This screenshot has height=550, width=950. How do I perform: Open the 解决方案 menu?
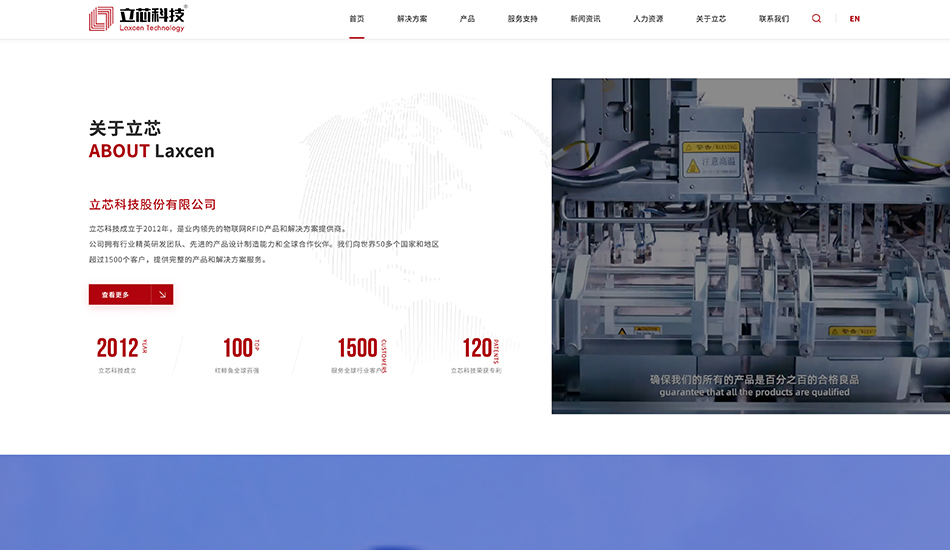412,19
